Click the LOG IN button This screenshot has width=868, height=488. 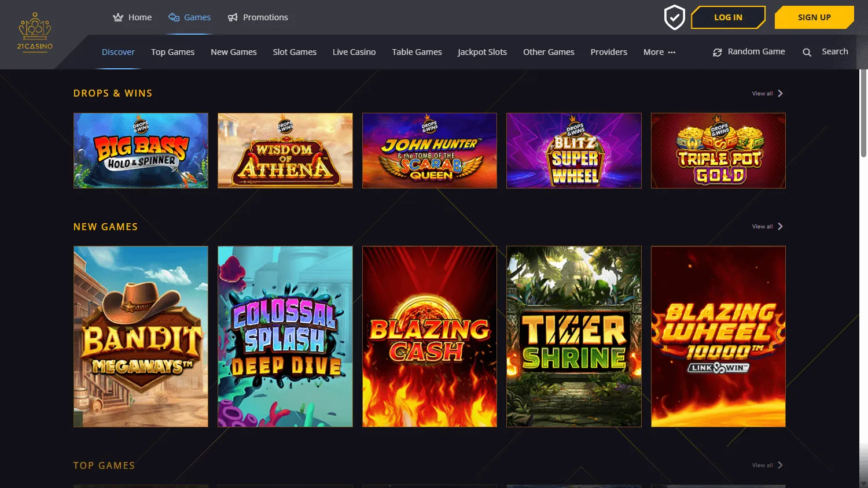click(728, 17)
